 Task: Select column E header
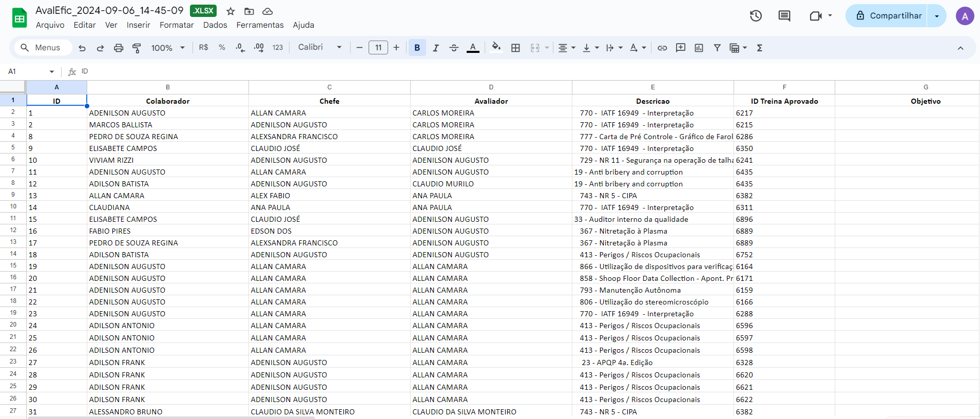[x=653, y=87]
